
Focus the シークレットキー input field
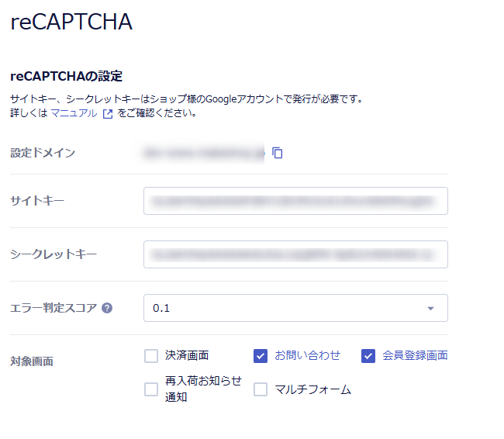click(x=295, y=254)
